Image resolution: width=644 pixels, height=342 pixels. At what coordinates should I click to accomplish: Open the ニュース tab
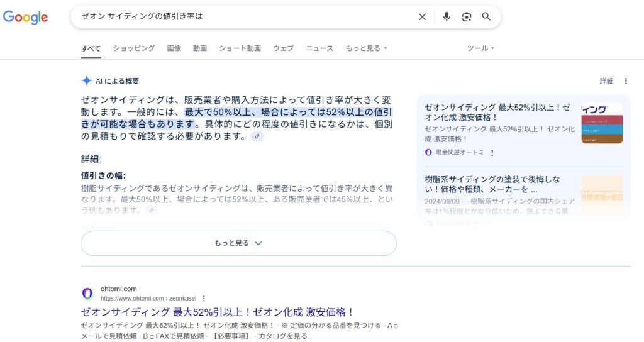(x=319, y=48)
